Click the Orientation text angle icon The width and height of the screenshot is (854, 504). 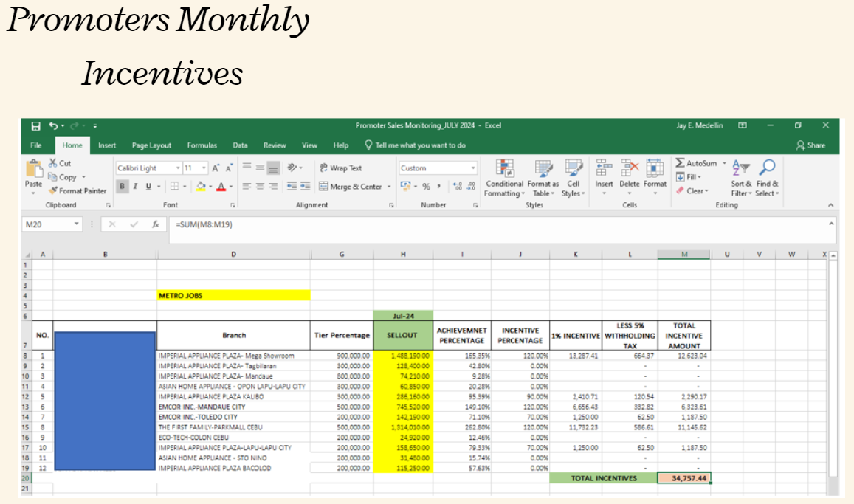pyautogui.click(x=292, y=168)
